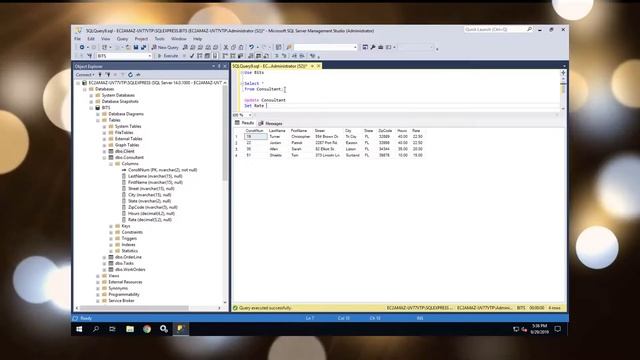Click the Save icon in the toolbar
Viewport: 640px width, 360px height.
[136, 47]
